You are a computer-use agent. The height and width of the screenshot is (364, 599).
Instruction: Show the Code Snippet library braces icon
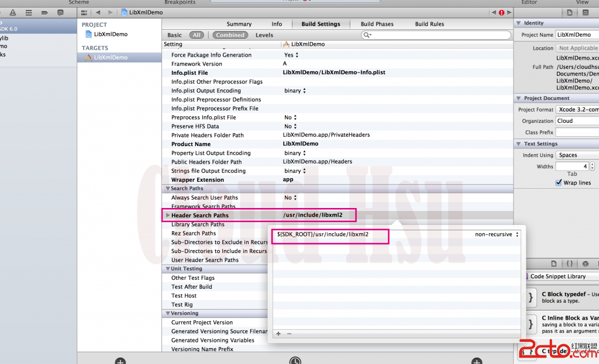coord(570,264)
